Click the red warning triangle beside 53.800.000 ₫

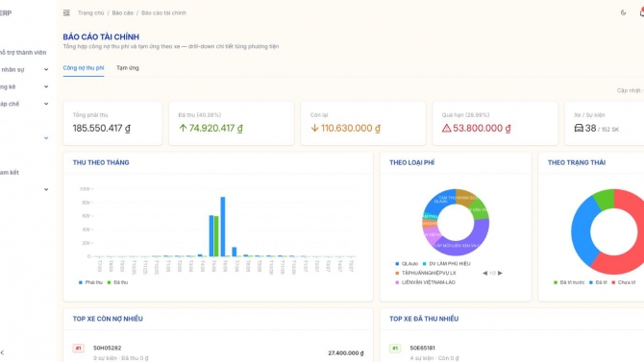click(446, 129)
